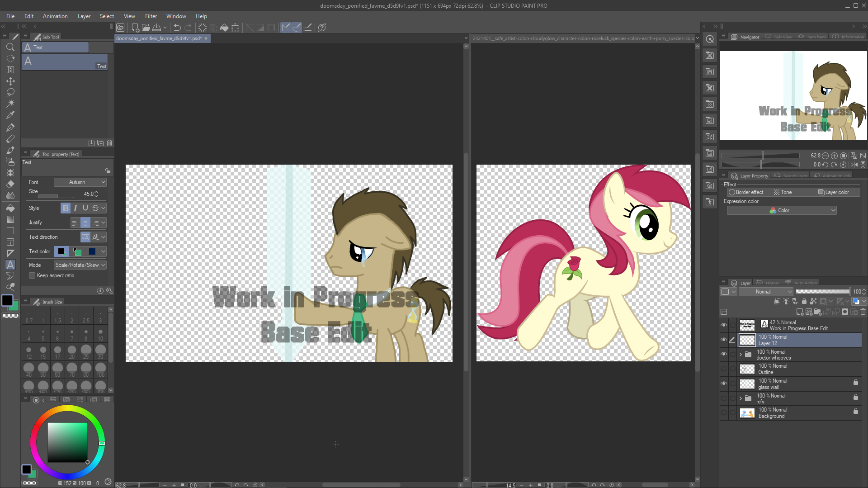Choose brush size 15 preset

click(x=43, y=352)
